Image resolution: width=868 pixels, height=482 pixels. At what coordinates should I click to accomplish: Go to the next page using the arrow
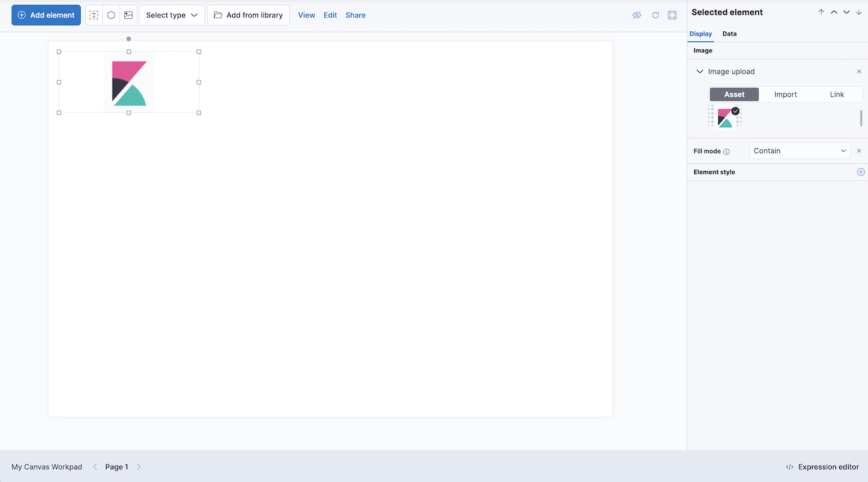click(139, 466)
